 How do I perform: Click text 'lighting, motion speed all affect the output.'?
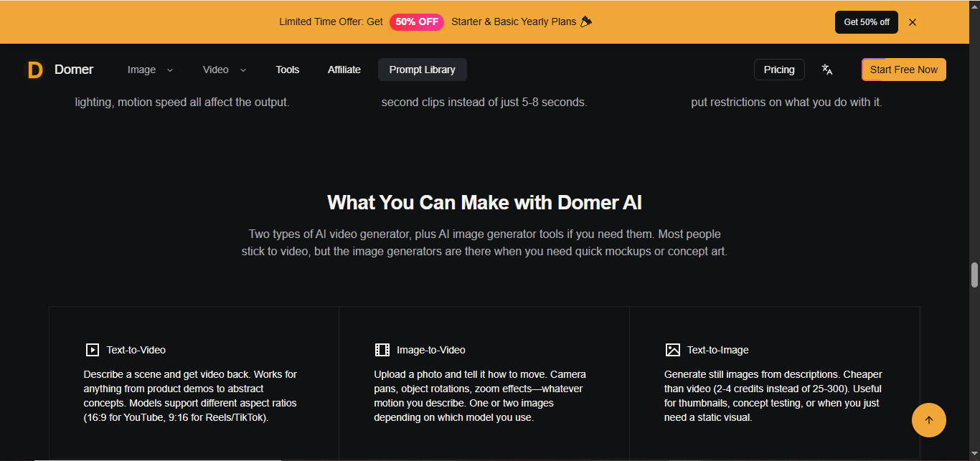click(182, 103)
